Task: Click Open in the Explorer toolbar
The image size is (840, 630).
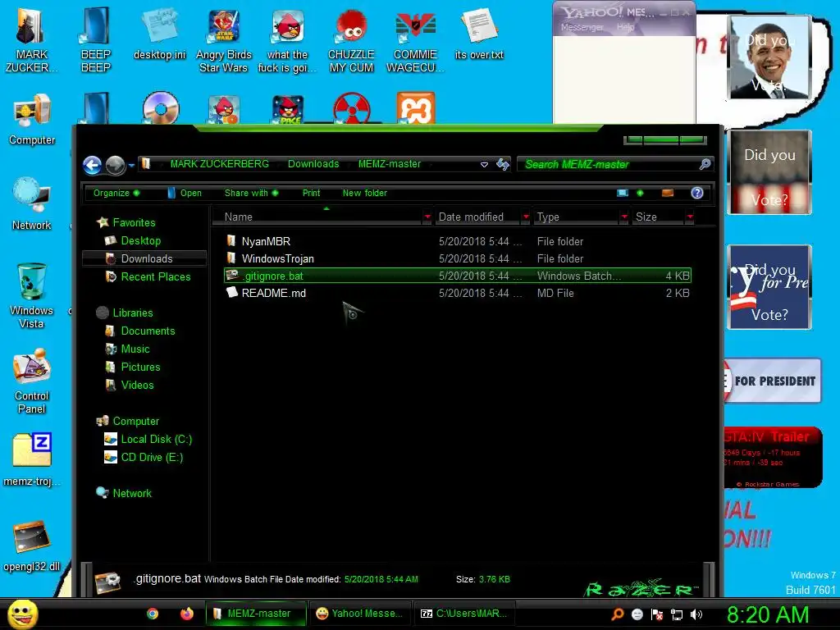Action: (185, 193)
